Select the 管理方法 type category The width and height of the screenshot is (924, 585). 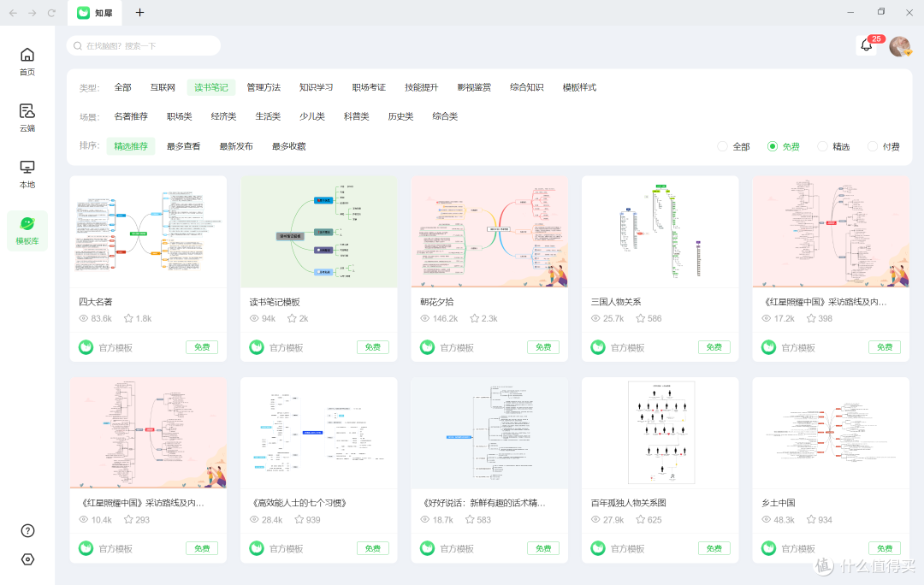coord(264,87)
